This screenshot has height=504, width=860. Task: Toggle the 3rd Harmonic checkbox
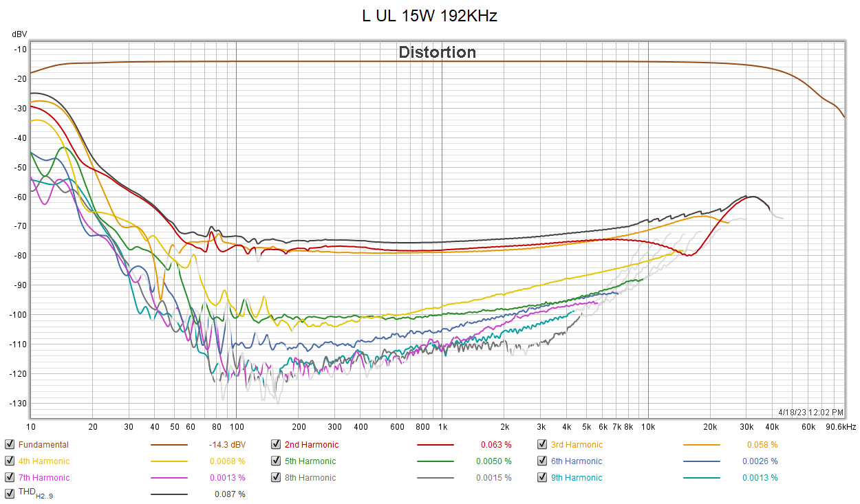[x=542, y=445]
